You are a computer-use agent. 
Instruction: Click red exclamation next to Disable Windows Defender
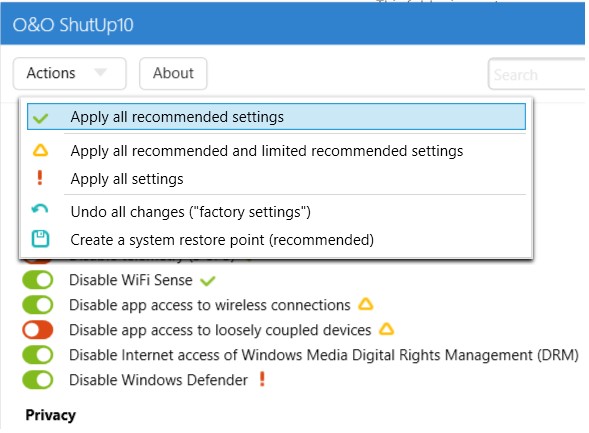coord(262,379)
